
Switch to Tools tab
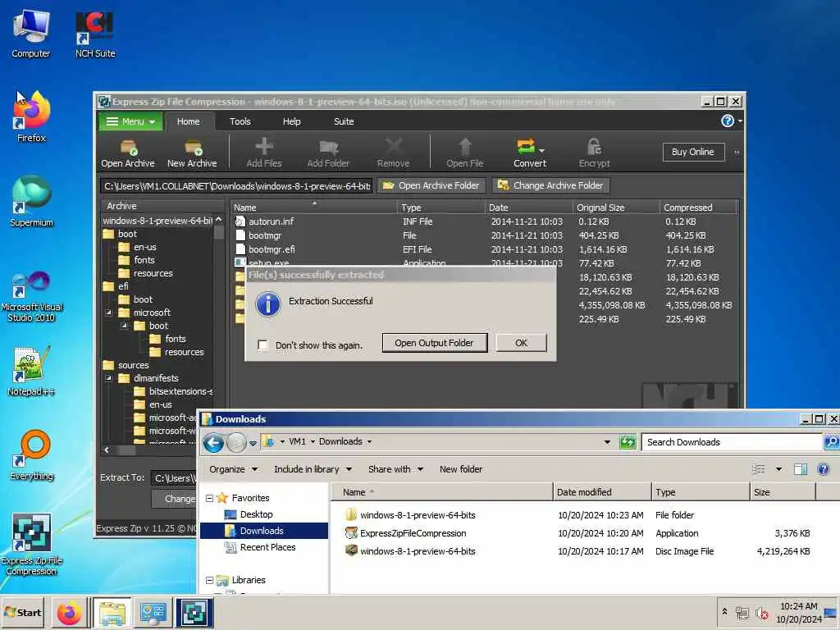[240, 121]
